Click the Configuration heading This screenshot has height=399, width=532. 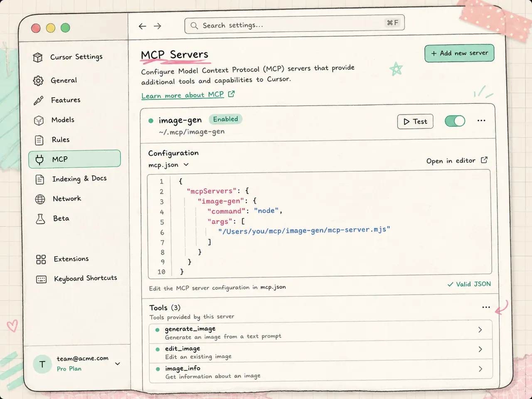173,153
